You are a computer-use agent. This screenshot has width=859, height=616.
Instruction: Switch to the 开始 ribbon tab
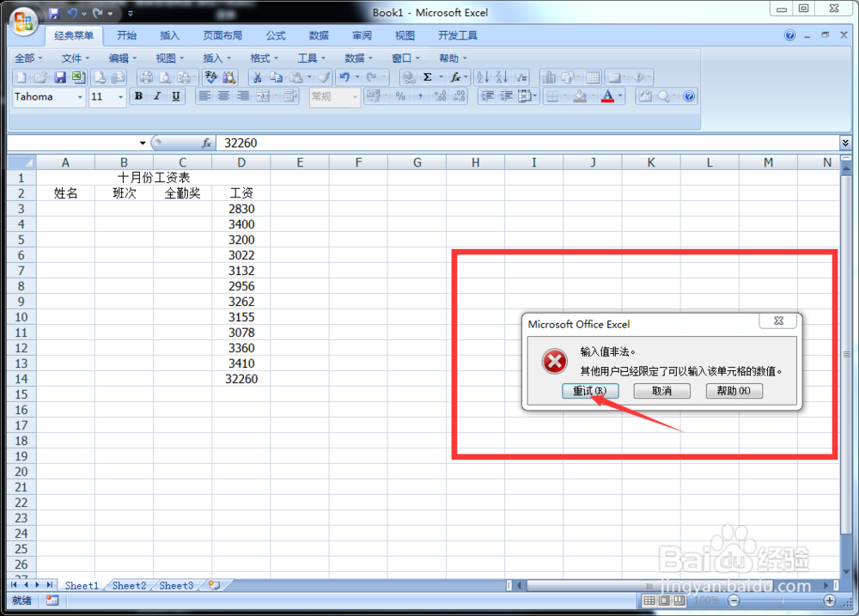126,35
